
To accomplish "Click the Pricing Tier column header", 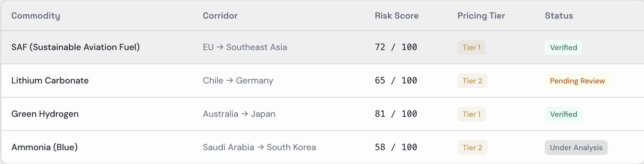I will [481, 16].
